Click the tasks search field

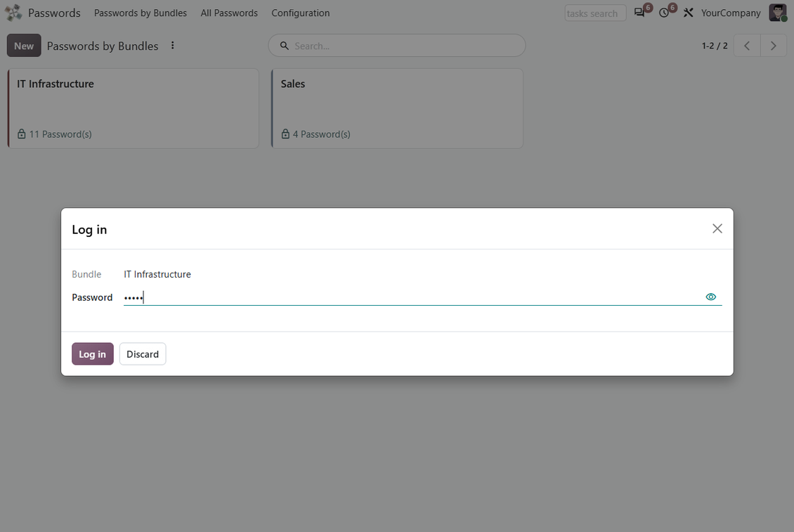click(x=595, y=13)
